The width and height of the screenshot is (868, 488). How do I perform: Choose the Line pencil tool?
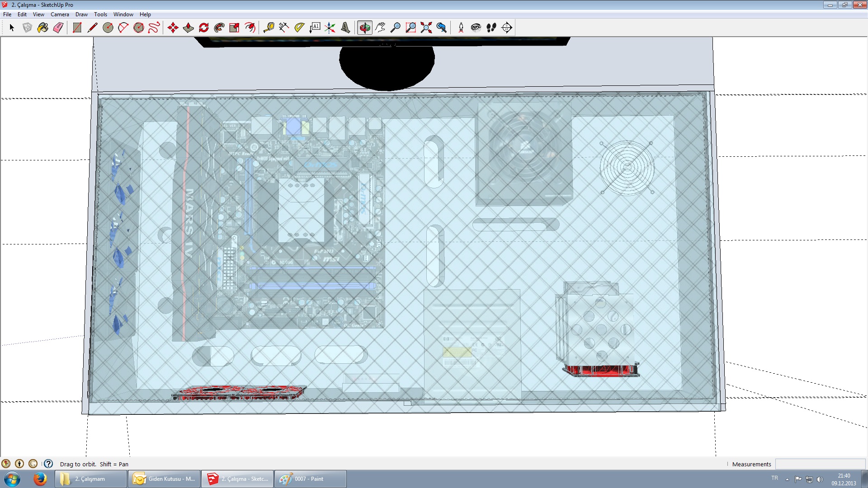[x=93, y=28]
